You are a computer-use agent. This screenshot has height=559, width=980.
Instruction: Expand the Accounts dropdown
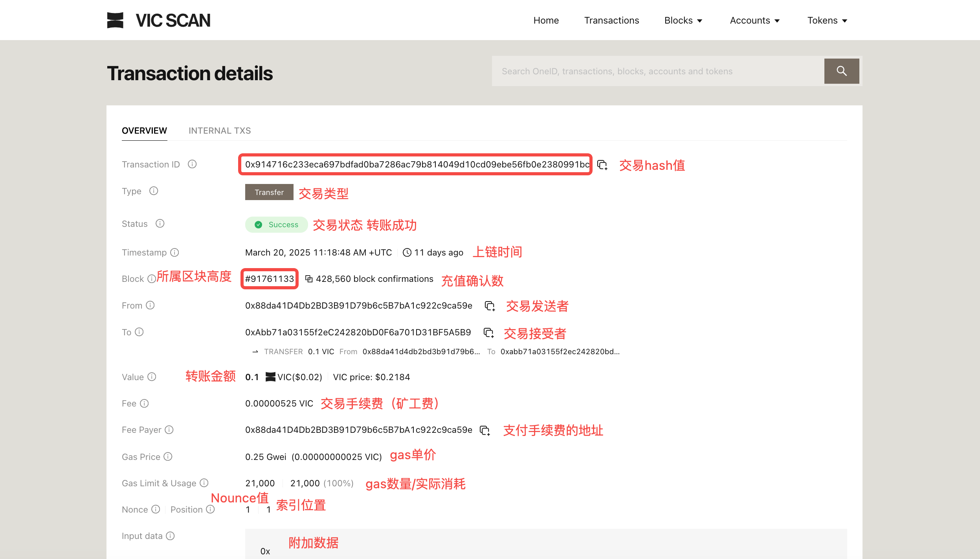pyautogui.click(x=754, y=20)
